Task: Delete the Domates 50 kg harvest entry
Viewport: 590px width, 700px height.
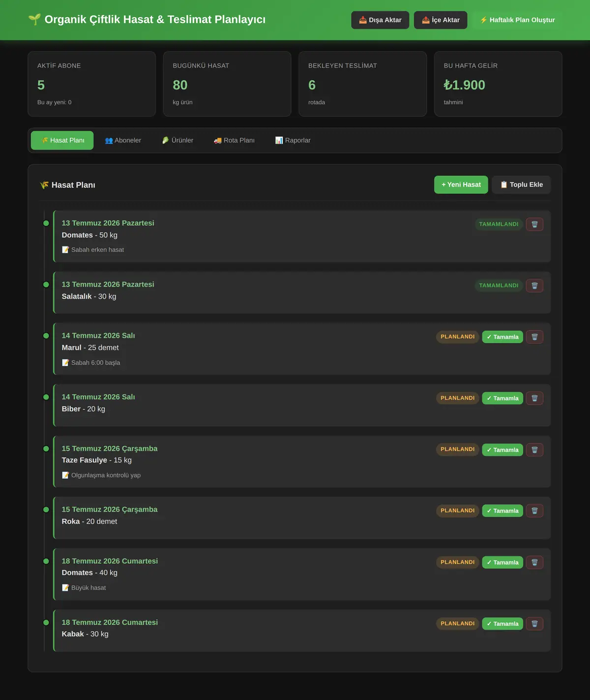Action: click(x=534, y=224)
